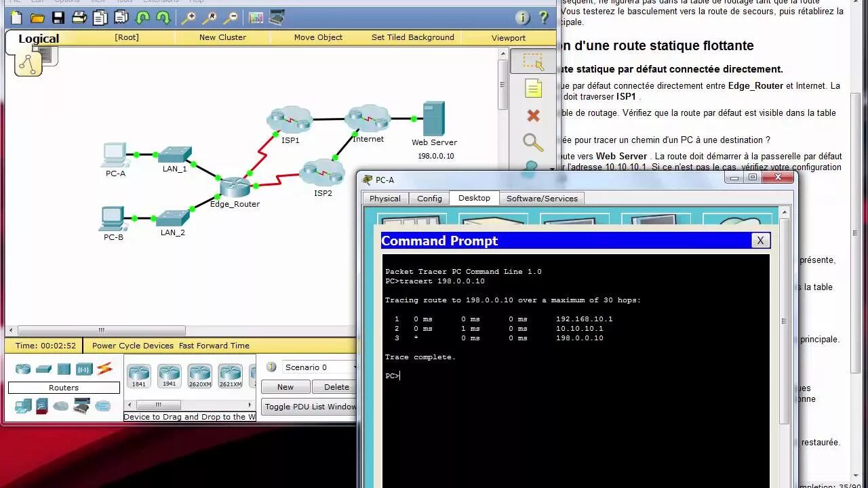The height and width of the screenshot is (488, 868).
Task: Open the Drawing Palette icon
Action: tap(256, 18)
